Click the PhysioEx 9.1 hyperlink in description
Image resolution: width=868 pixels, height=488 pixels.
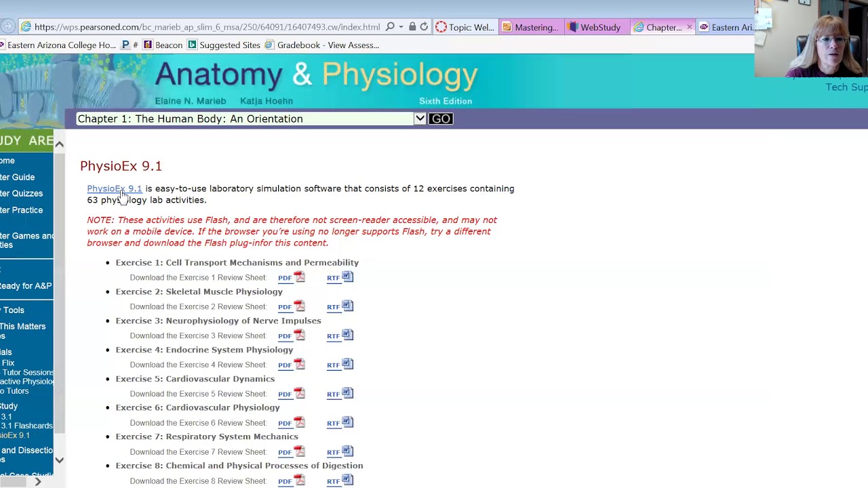pyautogui.click(x=115, y=188)
